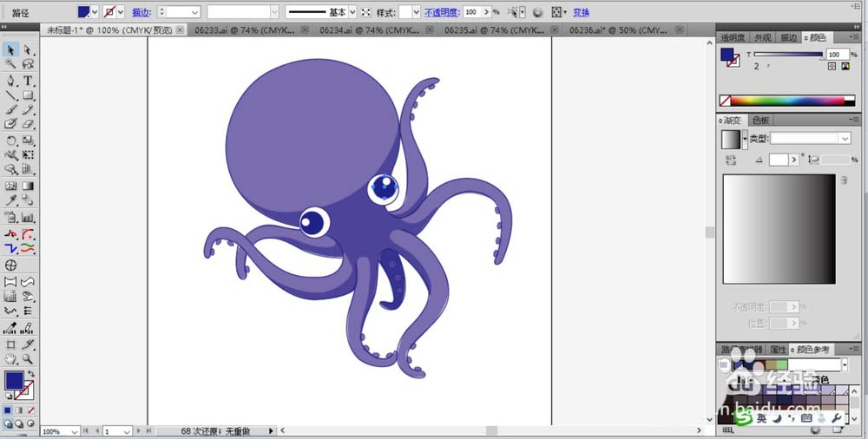This screenshot has width=868, height=439.
Task: Choose the Lasso tool
Action: tap(29, 65)
